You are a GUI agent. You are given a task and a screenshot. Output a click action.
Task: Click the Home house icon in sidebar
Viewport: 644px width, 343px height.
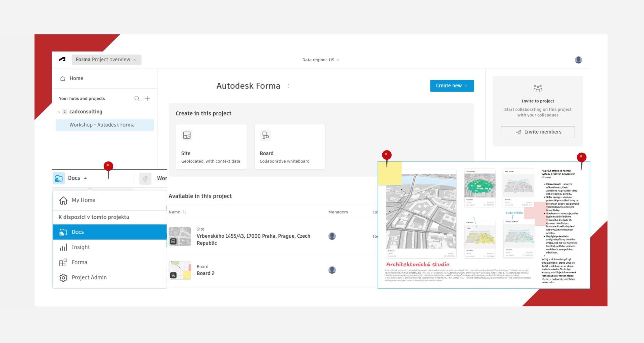click(63, 78)
